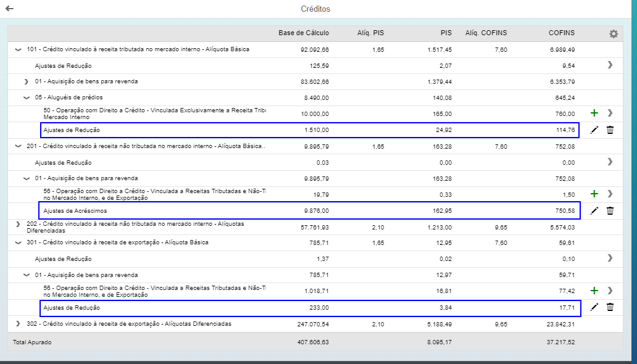Click the Base de Cálculo column header
Screen dimensions: 637x364
coord(303,33)
